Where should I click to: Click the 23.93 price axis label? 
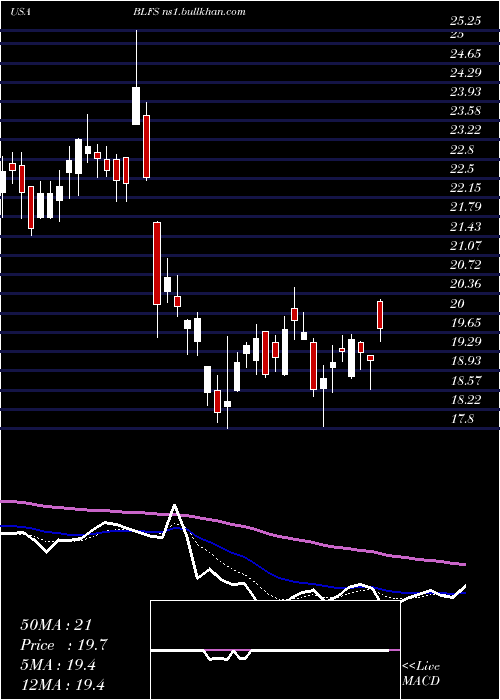pos(466,92)
